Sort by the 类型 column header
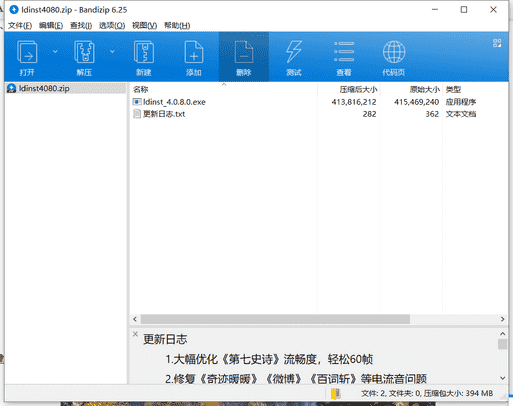513x406 pixels. (475, 89)
